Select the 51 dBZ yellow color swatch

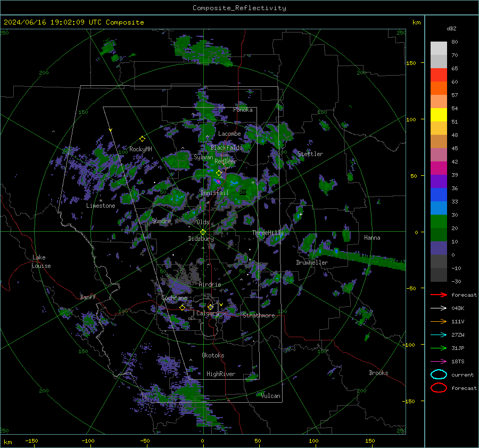[439, 115]
